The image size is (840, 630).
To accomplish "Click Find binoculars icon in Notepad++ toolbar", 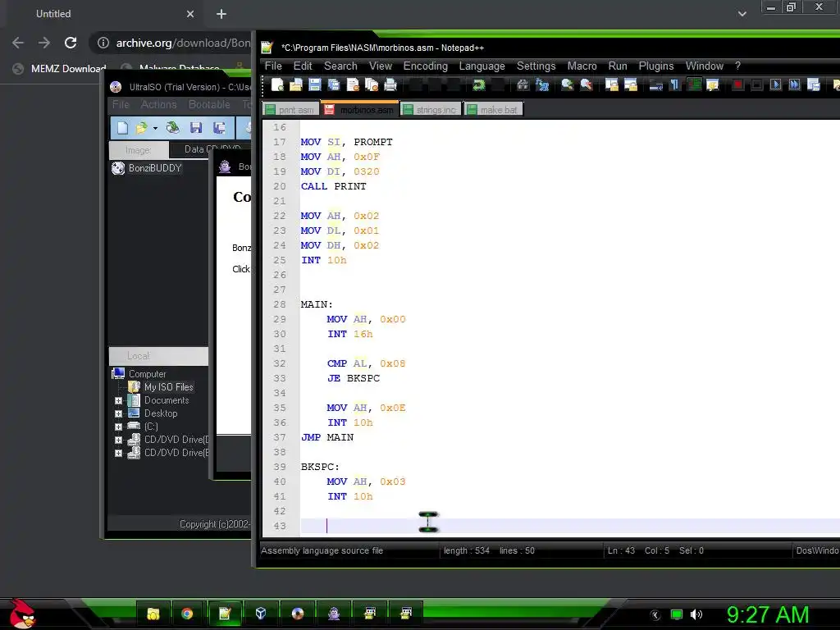I will point(523,84).
